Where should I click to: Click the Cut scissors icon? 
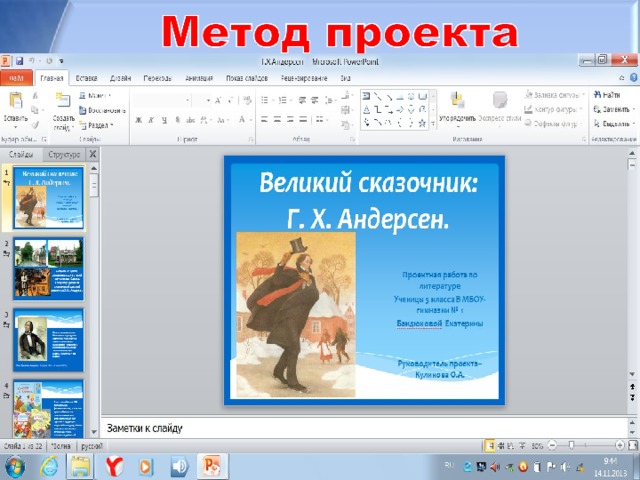tap(36, 96)
